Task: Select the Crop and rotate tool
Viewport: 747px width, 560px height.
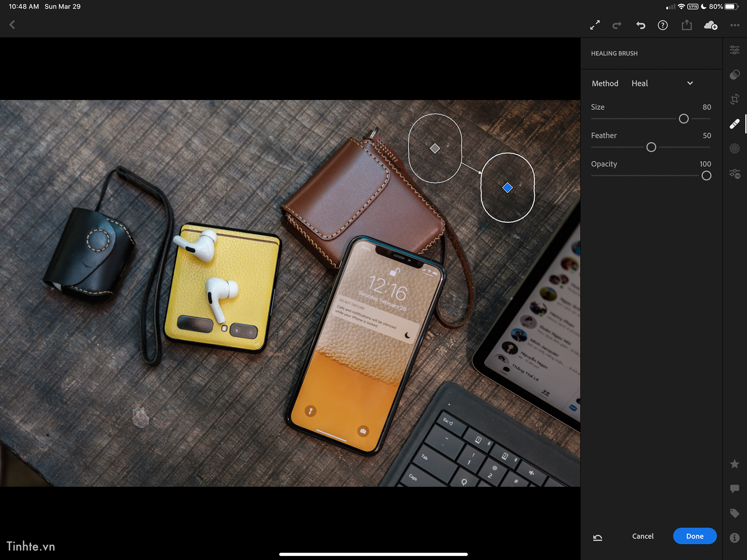Action: point(735,99)
